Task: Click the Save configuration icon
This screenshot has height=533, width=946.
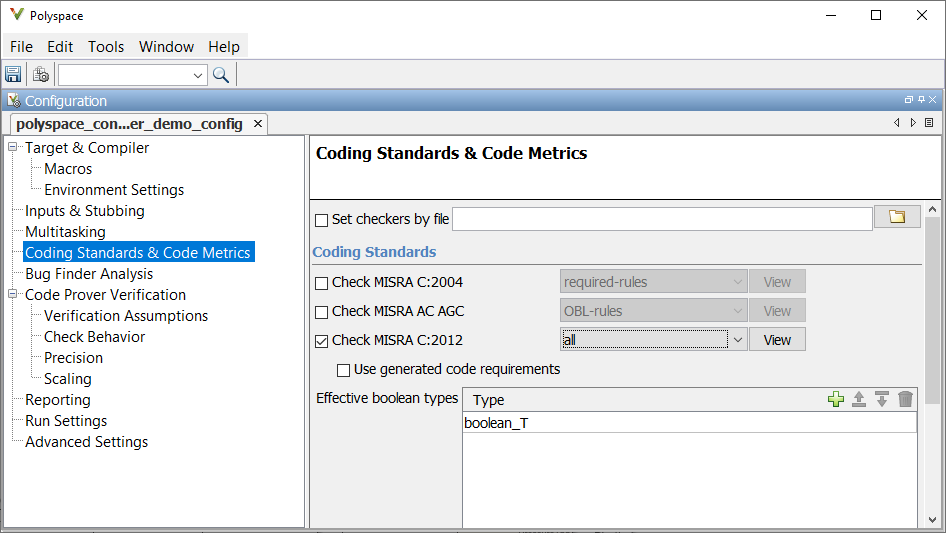Action: coord(13,75)
